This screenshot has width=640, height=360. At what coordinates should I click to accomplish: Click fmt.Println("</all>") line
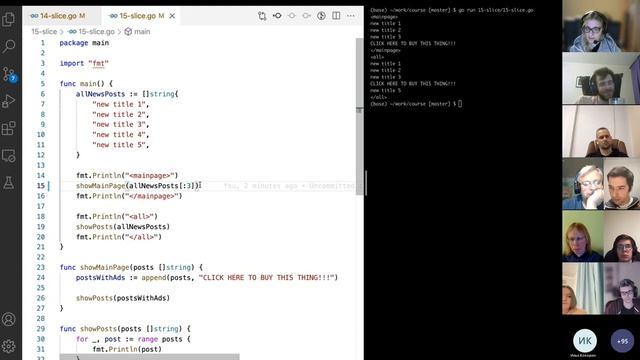coord(119,237)
